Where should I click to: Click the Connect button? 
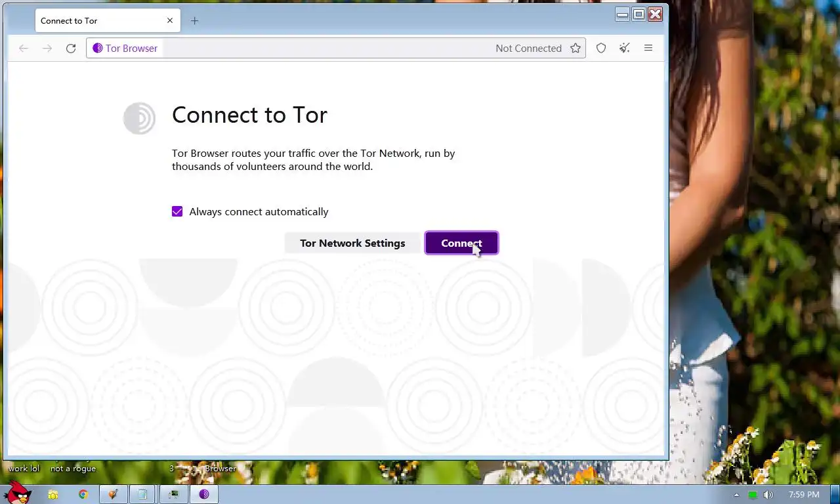click(461, 243)
